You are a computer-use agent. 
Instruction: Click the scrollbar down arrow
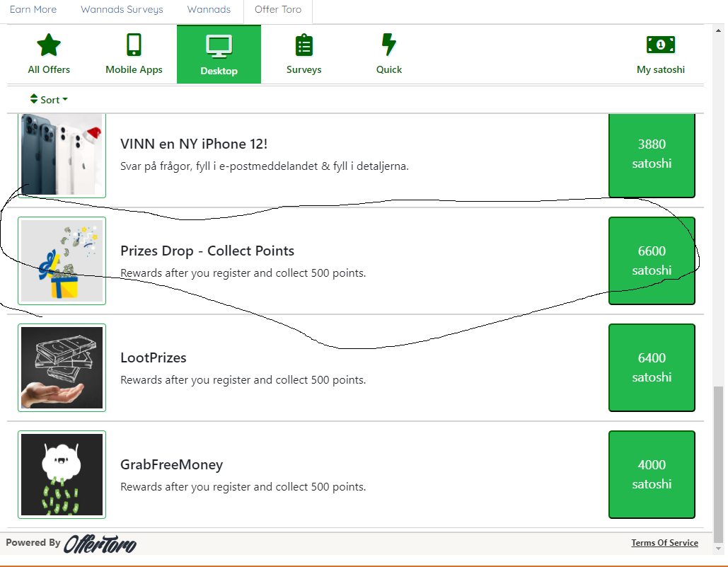(x=718, y=549)
